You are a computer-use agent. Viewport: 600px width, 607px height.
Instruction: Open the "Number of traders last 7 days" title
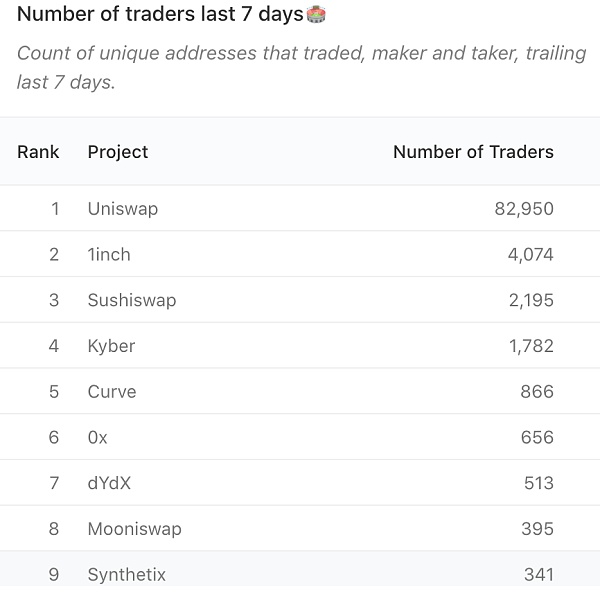coord(160,14)
